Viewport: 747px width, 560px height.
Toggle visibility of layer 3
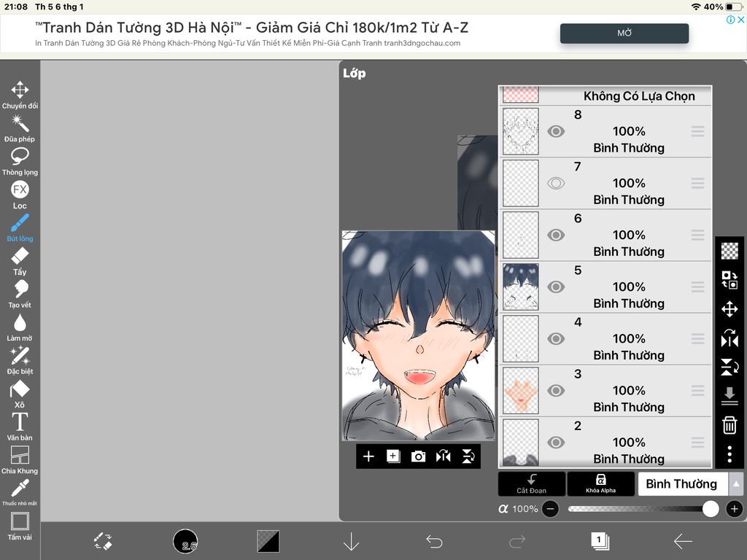click(556, 391)
